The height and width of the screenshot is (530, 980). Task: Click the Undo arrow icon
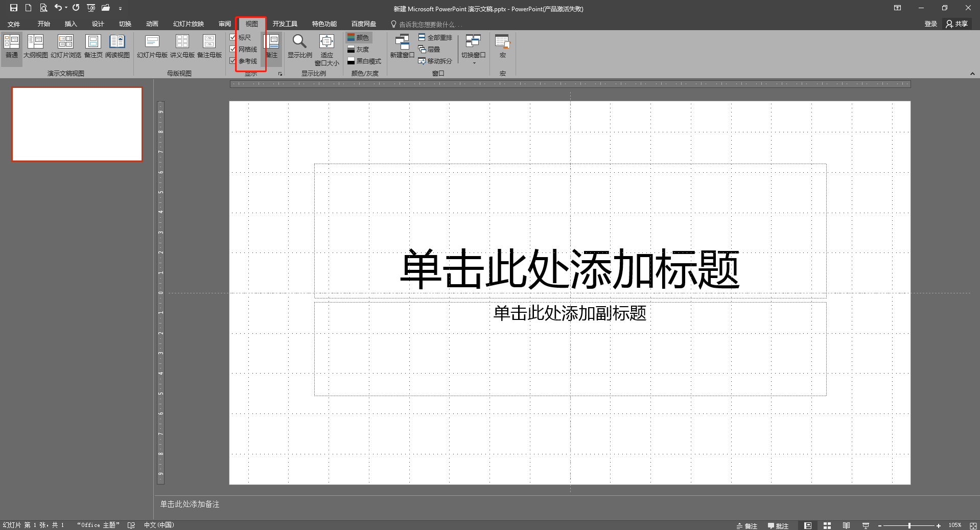pyautogui.click(x=58, y=8)
